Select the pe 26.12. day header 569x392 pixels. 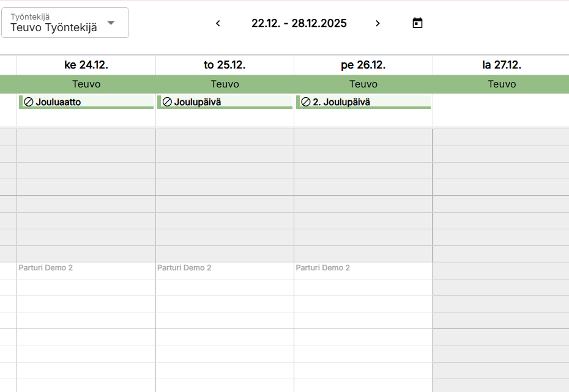coord(363,65)
